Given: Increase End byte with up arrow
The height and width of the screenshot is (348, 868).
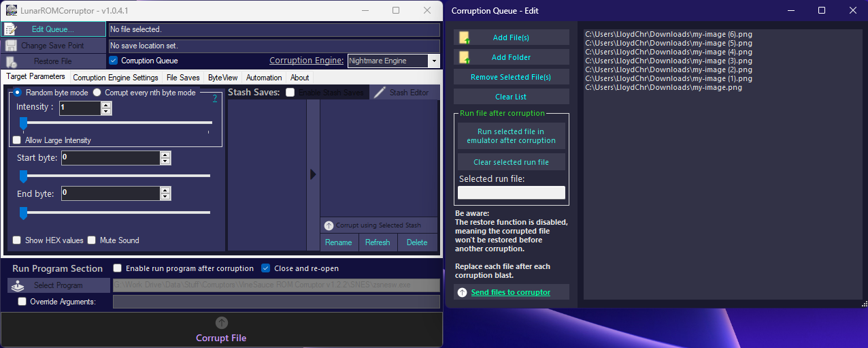Looking at the screenshot, I should (x=165, y=190).
